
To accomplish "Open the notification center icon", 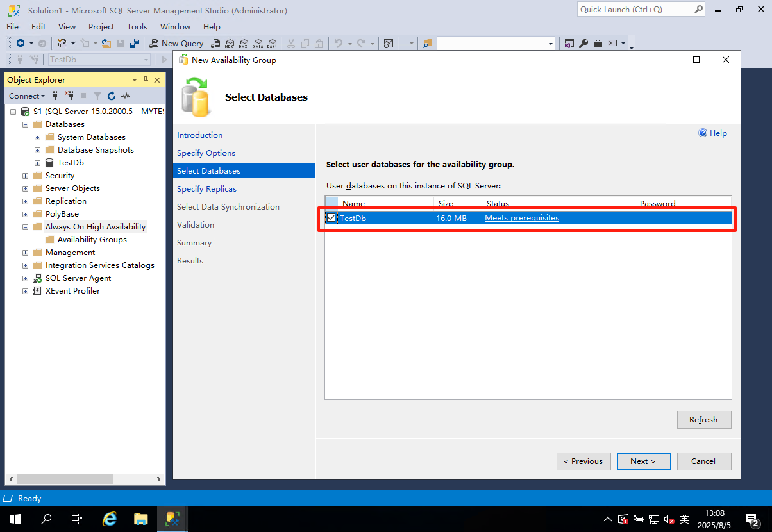I will pyautogui.click(x=753, y=519).
